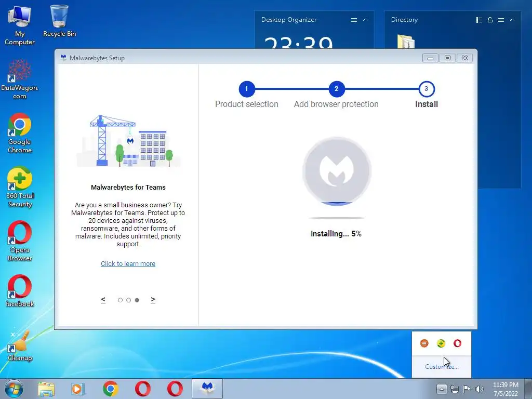Click orange tray icon in overflow popup
The width and height of the screenshot is (532, 399).
[424, 343]
